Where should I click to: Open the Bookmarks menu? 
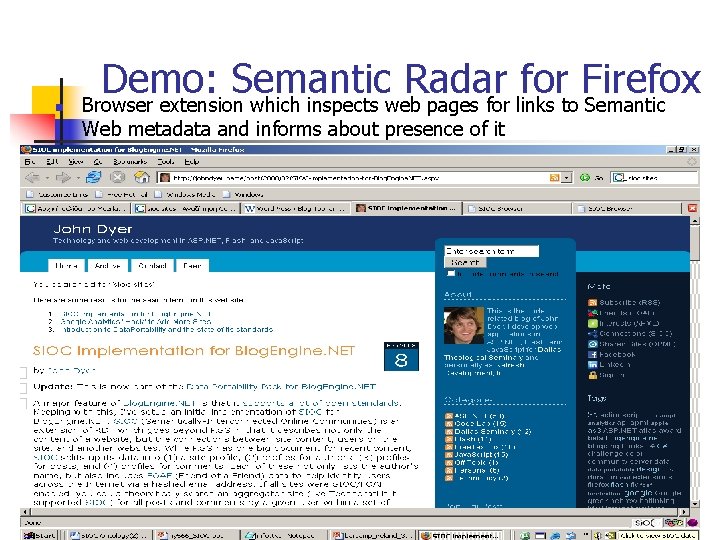click(x=129, y=162)
